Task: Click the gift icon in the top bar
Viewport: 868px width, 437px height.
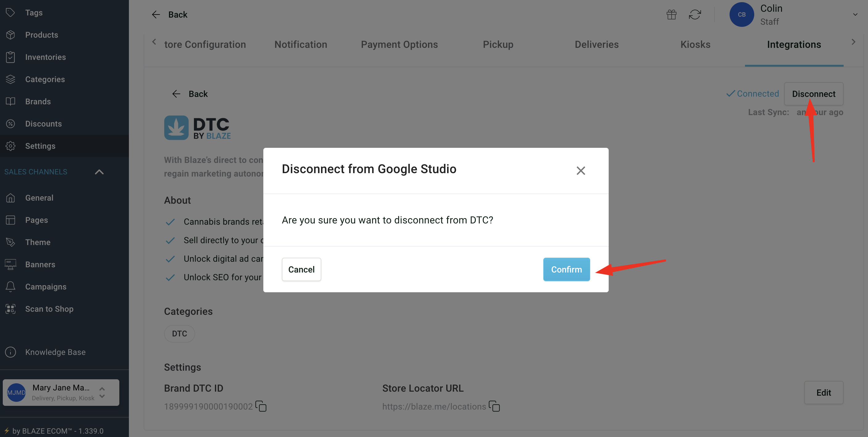Action: click(x=671, y=15)
